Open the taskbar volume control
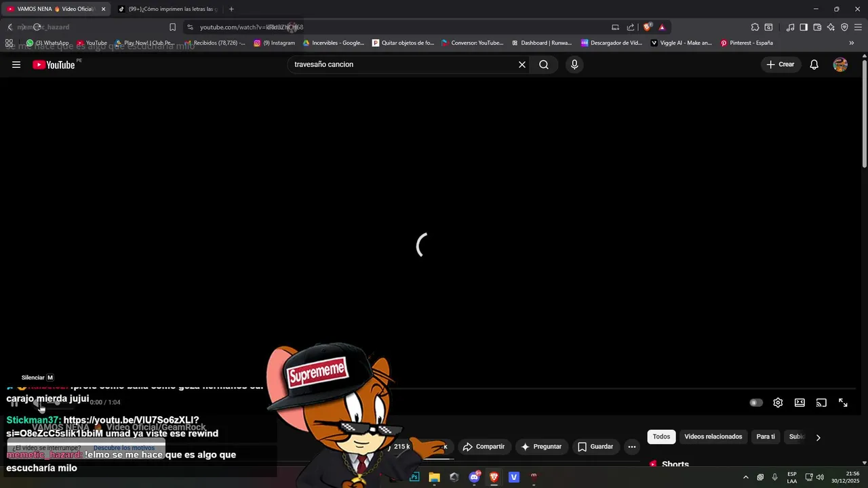The height and width of the screenshot is (488, 868). click(x=820, y=477)
